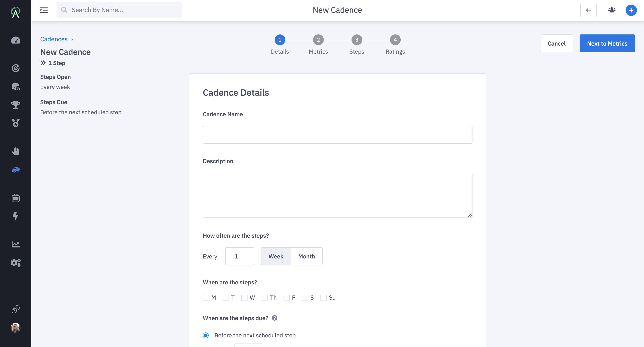Viewport: 644px width, 347px height.
Task: Click into the Cadence Name field
Action: click(x=337, y=135)
